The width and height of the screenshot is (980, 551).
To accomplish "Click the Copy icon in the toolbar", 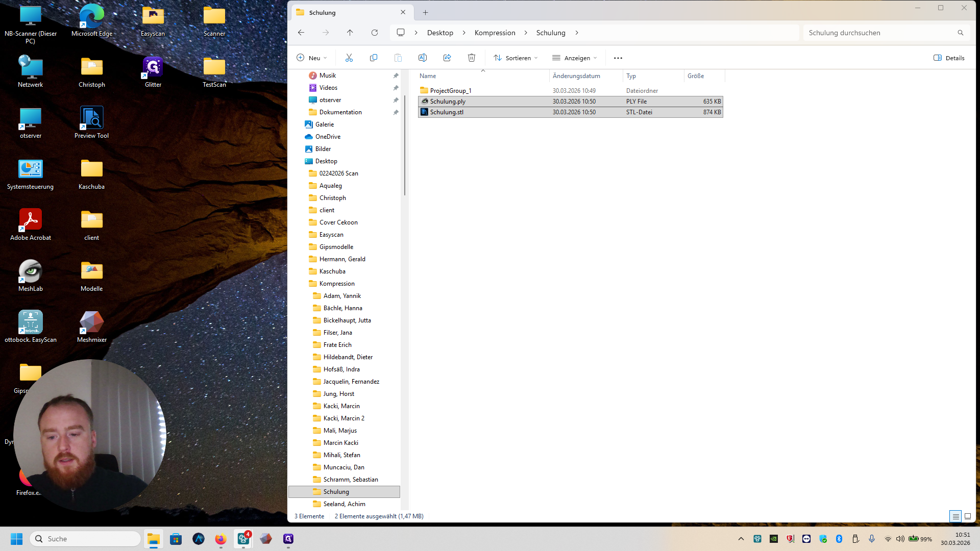I will point(374,58).
